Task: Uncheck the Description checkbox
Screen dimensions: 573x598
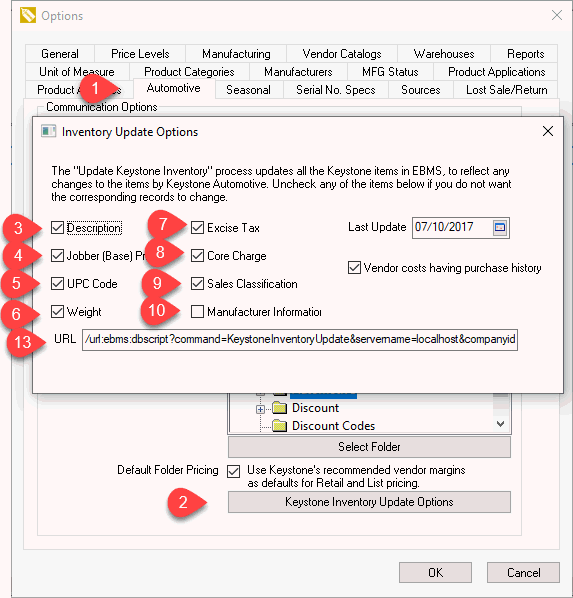Action: [57, 228]
